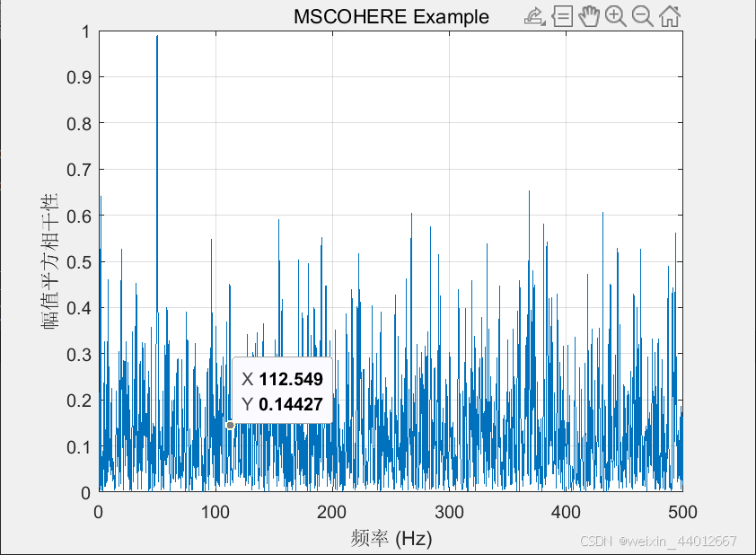Click the y-axis tick label 0.5
The width and height of the screenshot is (756, 555).
tap(79, 262)
